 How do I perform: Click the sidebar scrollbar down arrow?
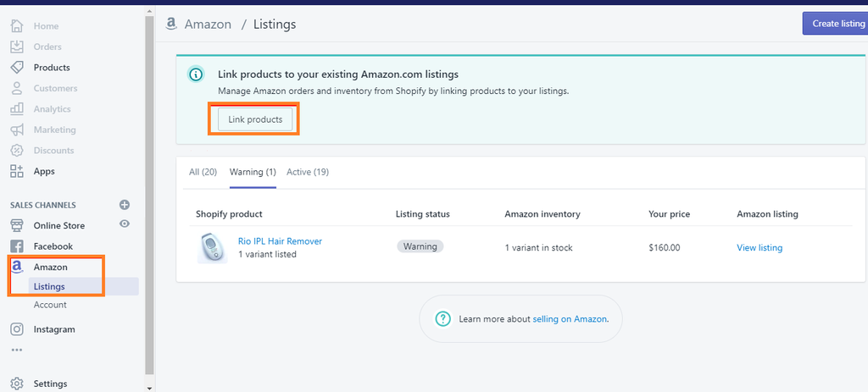pyautogui.click(x=149, y=388)
